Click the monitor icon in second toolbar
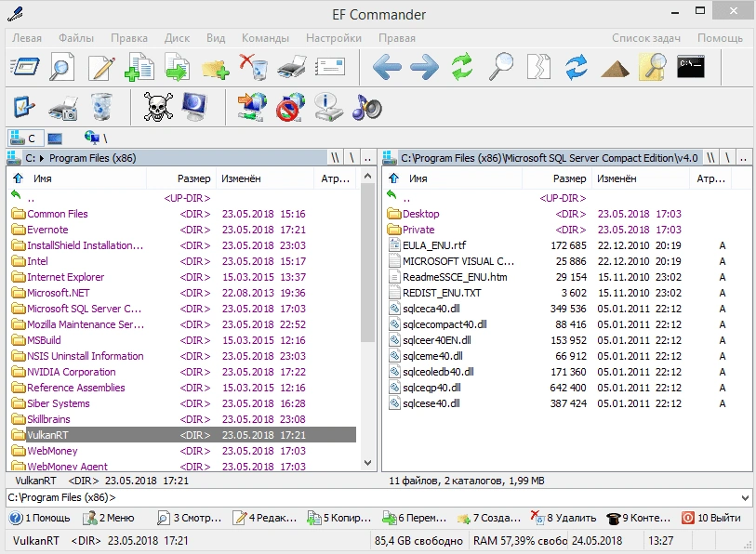 click(x=195, y=107)
